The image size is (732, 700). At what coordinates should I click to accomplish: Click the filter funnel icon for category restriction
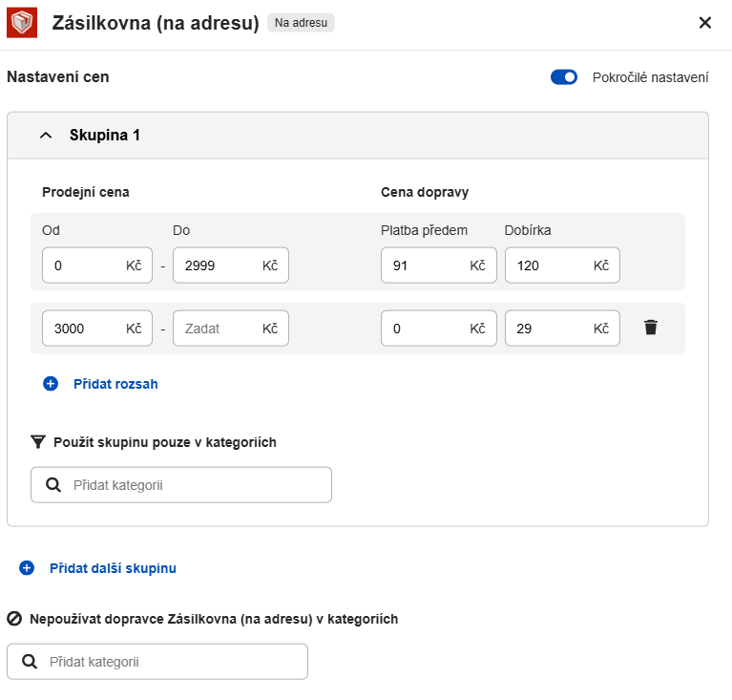38,442
